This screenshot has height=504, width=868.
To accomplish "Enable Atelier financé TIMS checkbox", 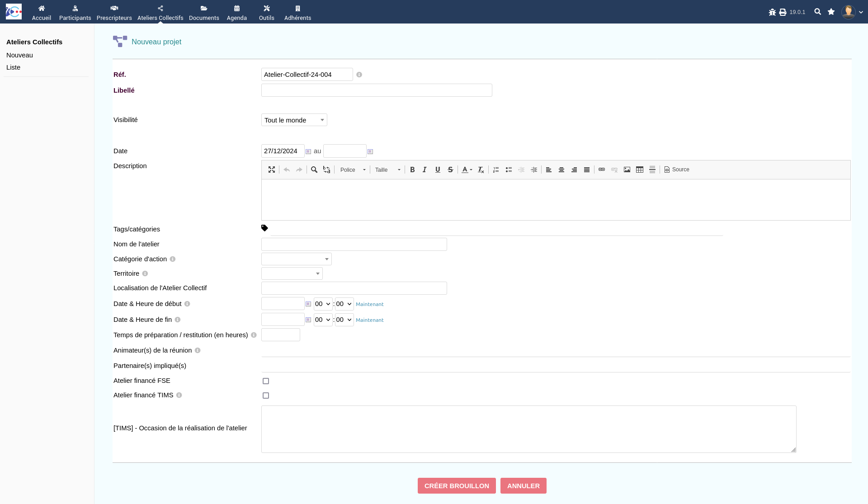I will pos(266,396).
